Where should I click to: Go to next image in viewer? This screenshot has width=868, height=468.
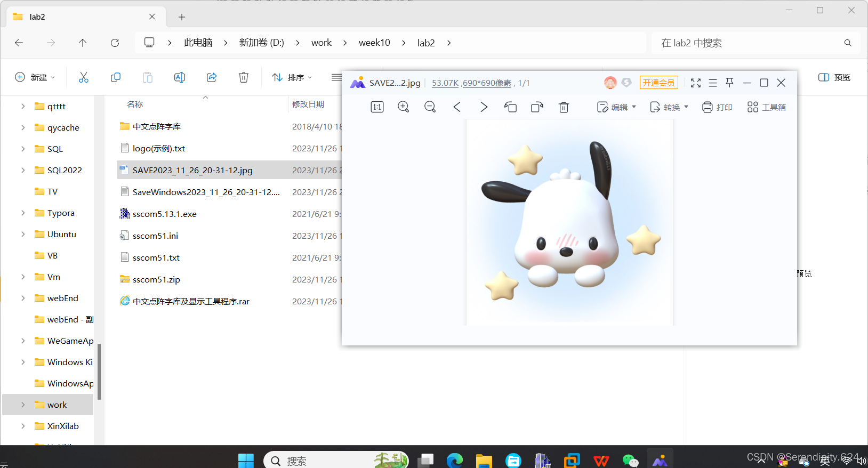484,107
